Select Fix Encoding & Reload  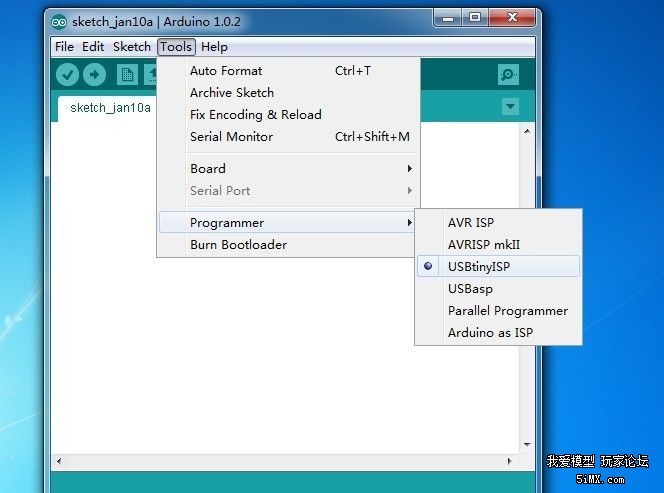(288, 115)
